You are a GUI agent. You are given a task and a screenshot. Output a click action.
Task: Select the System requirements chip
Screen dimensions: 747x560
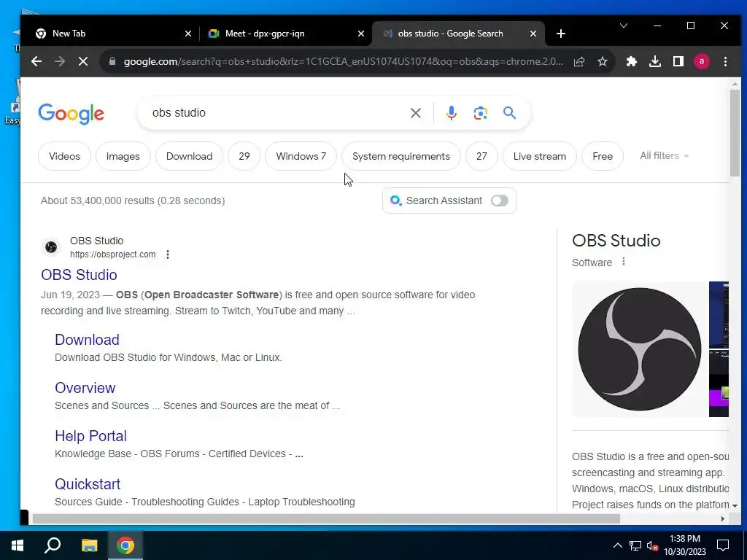pyautogui.click(x=401, y=156)
